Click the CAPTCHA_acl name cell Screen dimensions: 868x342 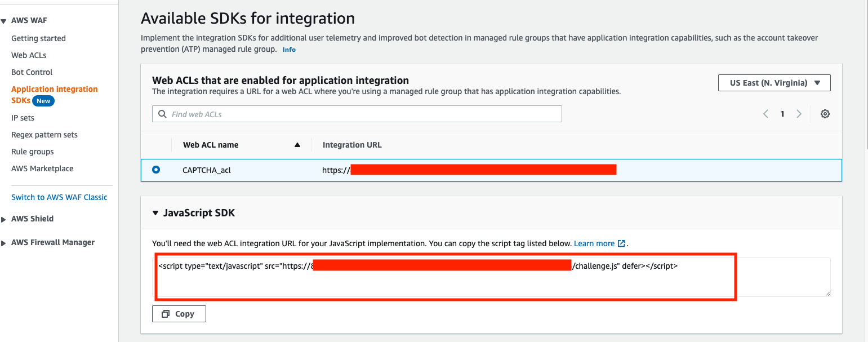(x=207, y=170)
